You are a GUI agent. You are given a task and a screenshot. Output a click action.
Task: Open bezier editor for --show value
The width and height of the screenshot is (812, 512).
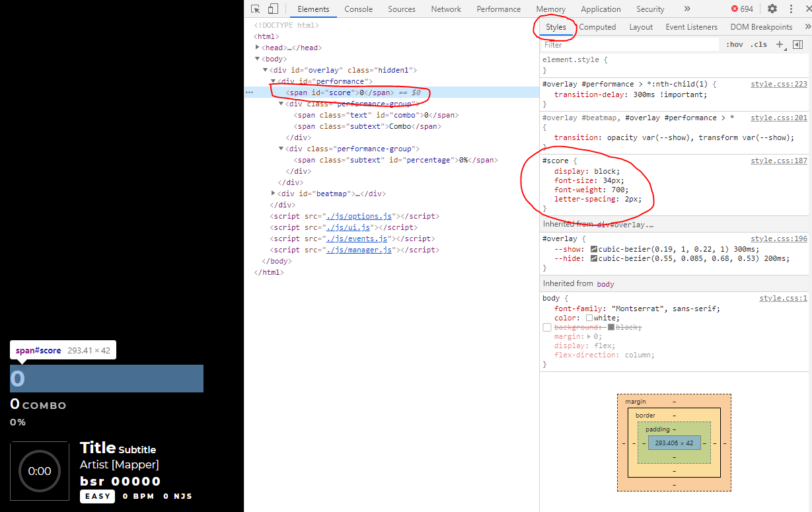pos(593,250)
